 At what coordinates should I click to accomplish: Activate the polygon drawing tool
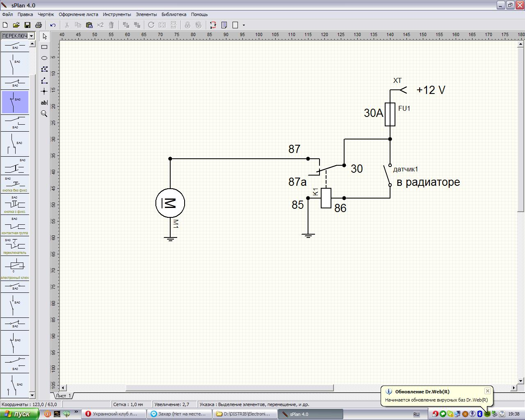(44, 69)
